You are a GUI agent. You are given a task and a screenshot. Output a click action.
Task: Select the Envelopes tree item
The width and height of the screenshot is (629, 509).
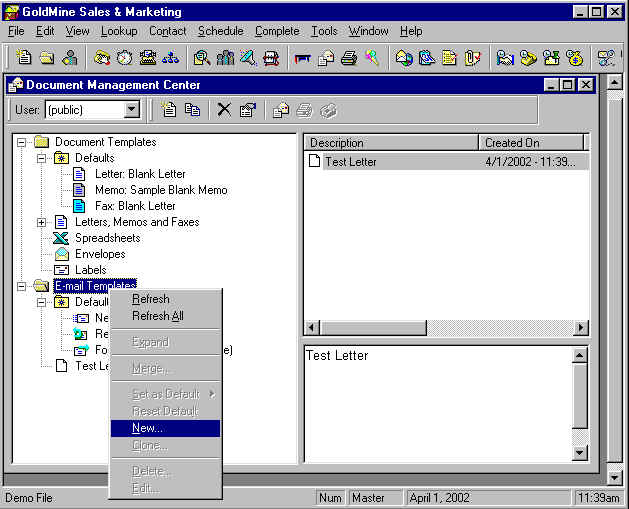pos(100,254)
